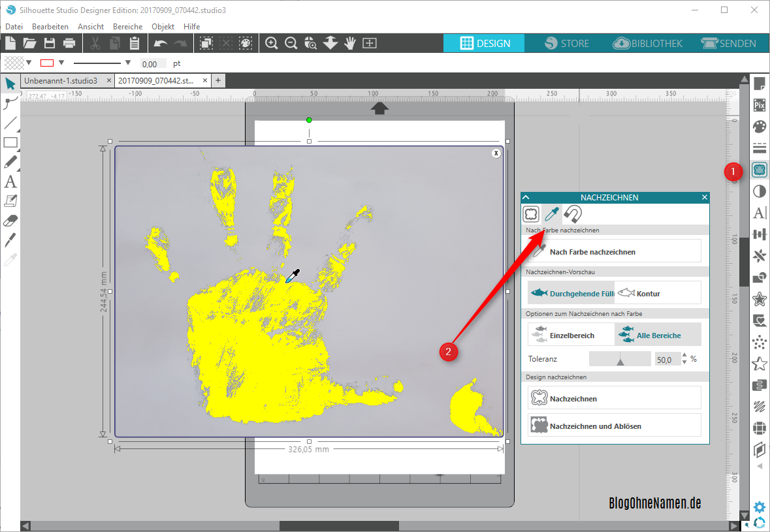Open the Objekt menu

coord(163,26)
